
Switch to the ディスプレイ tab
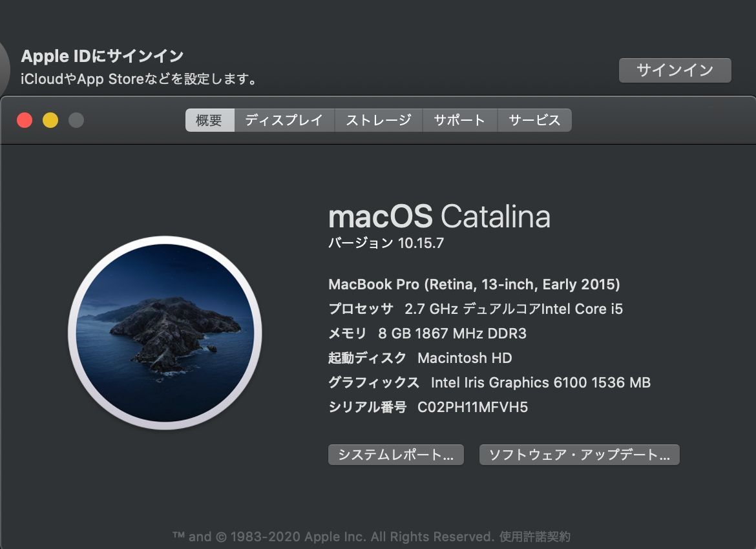click(x=284, y=120)
